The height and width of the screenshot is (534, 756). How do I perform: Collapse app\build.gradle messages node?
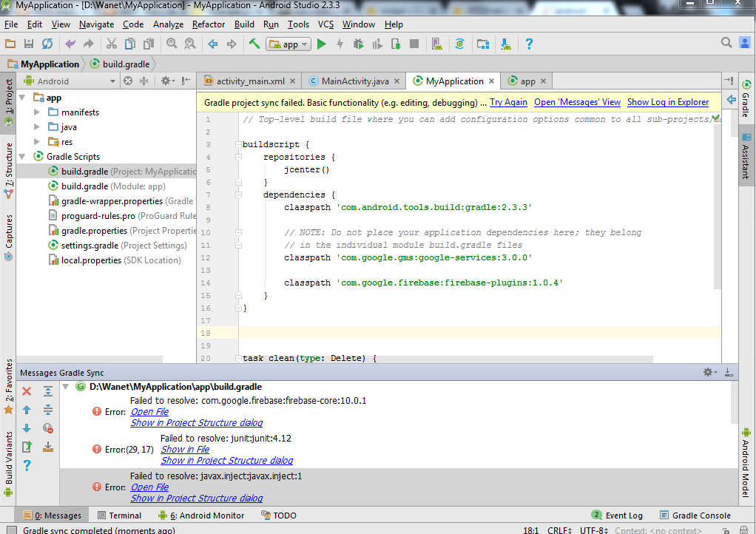click(x=66, y=387)
